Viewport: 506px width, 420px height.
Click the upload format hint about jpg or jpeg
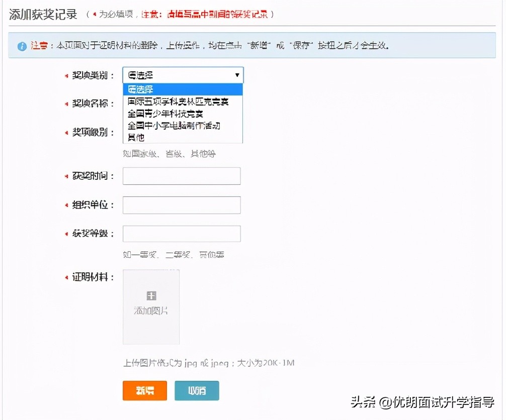[209, 363]
